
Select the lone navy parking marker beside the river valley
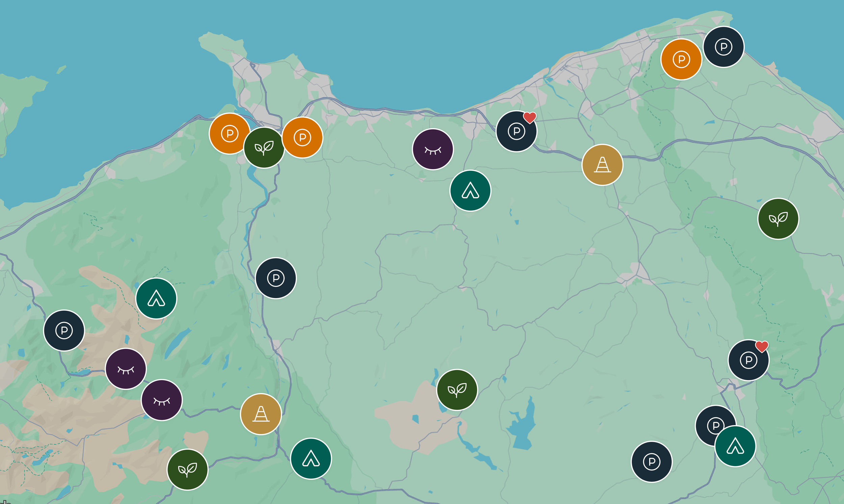click(x=275, y=278)
